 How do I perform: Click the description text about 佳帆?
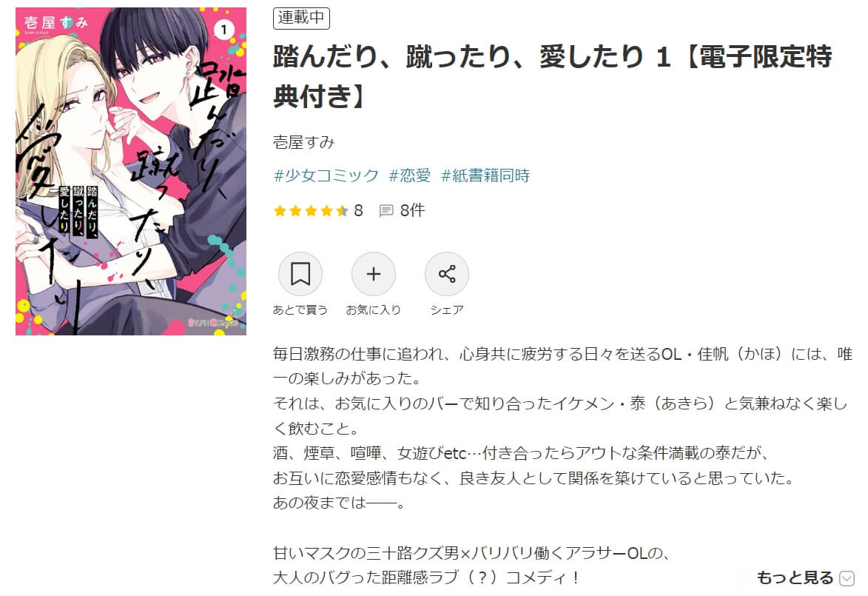click(562, 366)
